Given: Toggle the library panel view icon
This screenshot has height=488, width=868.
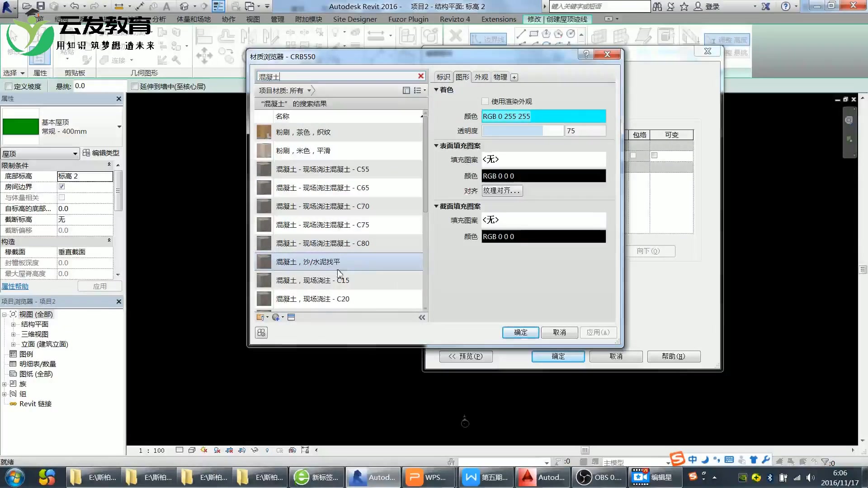Looking at the screenshot, I should 406,90.
